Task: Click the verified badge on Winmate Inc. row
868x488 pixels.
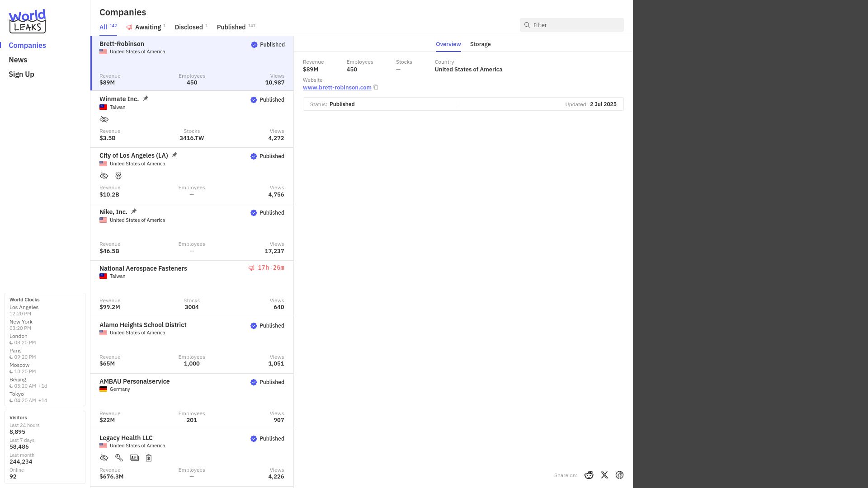Action: (x=254, y=100)
